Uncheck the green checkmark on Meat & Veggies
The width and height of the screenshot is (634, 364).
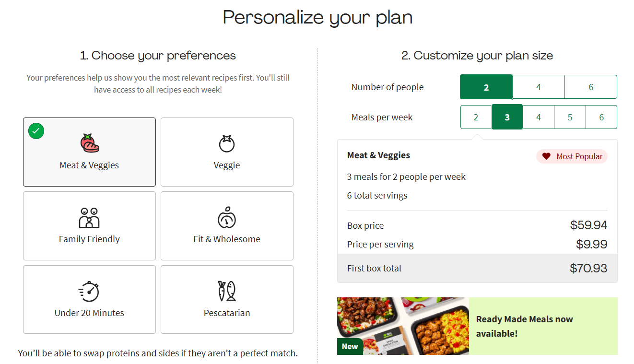36,131
